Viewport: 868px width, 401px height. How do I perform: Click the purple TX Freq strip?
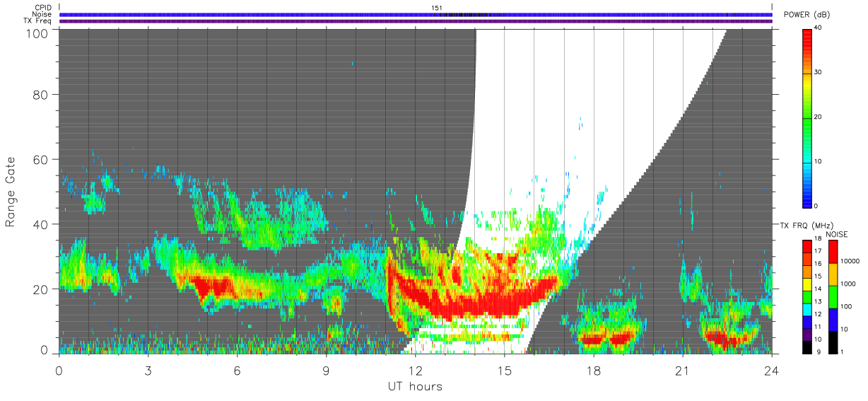(x=416, y=21)
